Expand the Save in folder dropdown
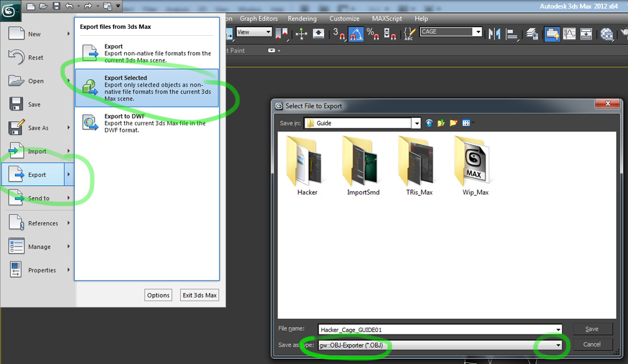 416,123
